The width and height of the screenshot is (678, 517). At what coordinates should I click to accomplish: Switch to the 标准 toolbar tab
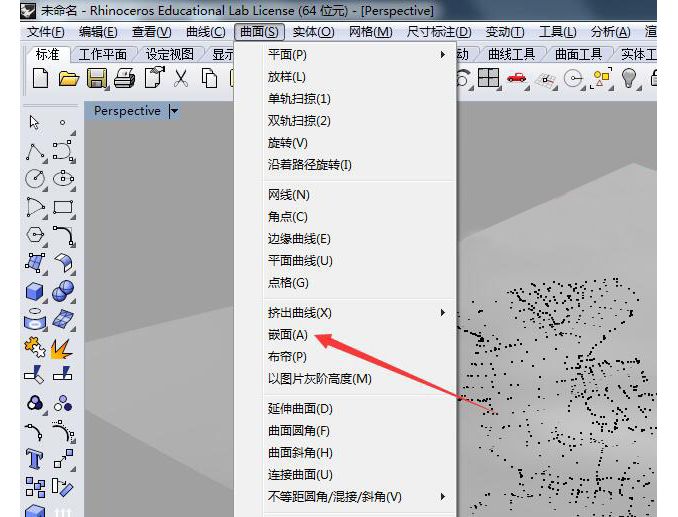(x=47, y=54)
